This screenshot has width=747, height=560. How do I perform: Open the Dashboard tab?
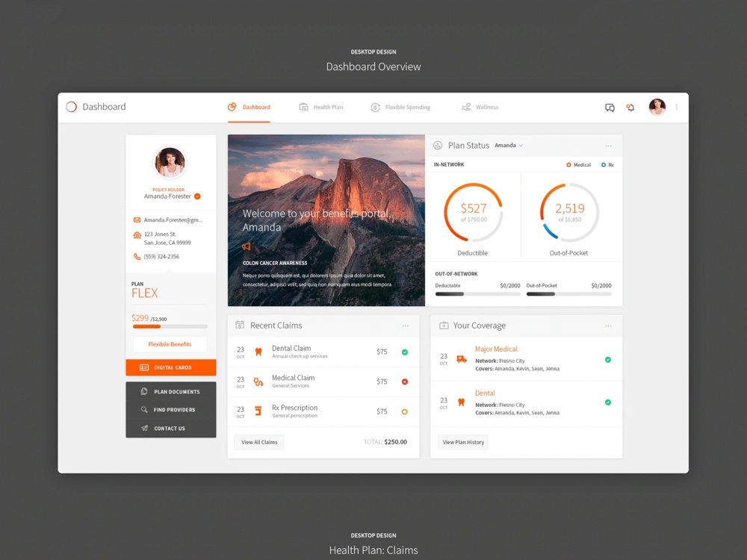[249, 107]
